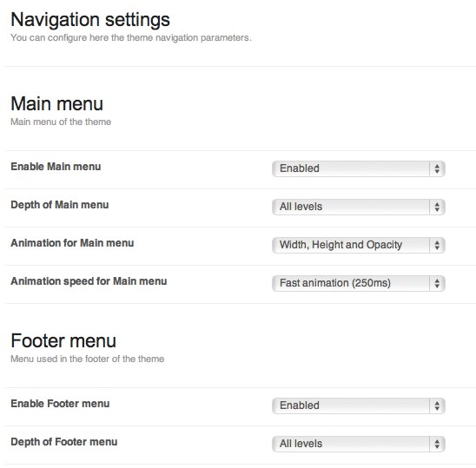Open the Width, Height and Opacity dropdown

coord(359,245)
